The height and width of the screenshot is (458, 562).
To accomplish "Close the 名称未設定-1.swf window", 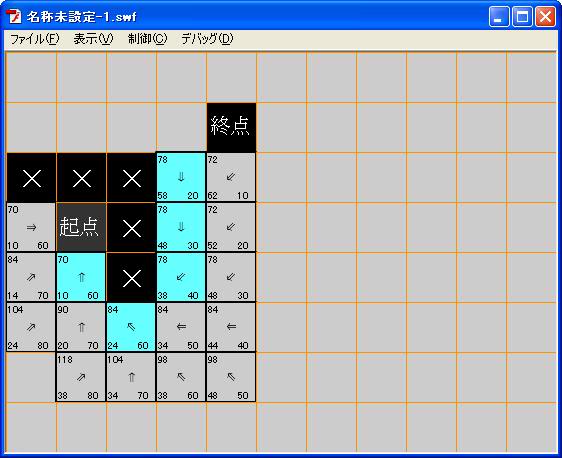I will click(x=545, y=16).
